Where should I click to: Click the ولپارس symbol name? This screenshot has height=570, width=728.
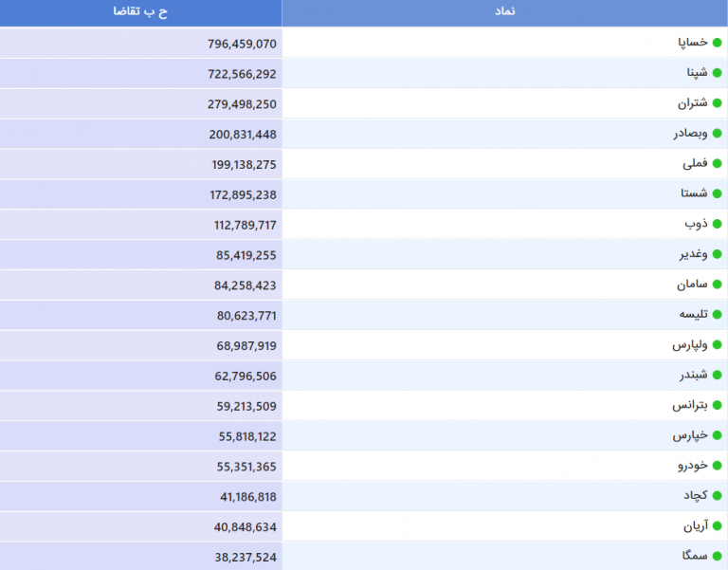[690, 345]
